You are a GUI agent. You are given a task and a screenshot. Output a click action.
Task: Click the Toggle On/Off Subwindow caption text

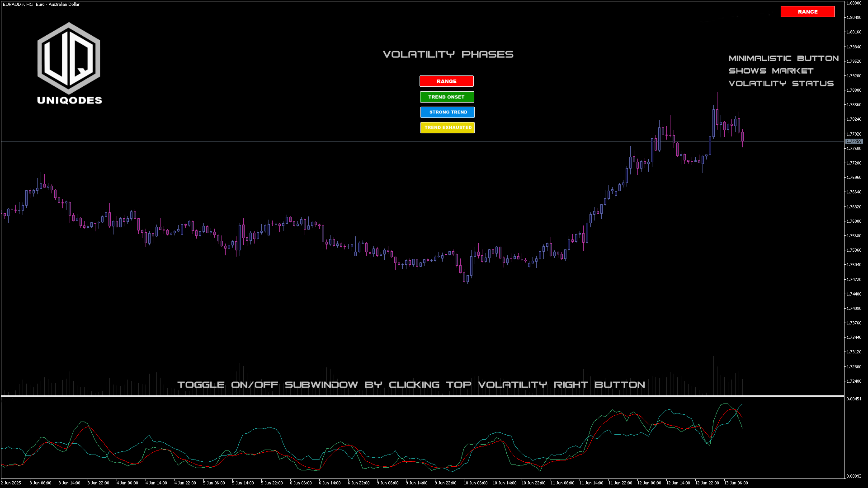pos(411,385)
